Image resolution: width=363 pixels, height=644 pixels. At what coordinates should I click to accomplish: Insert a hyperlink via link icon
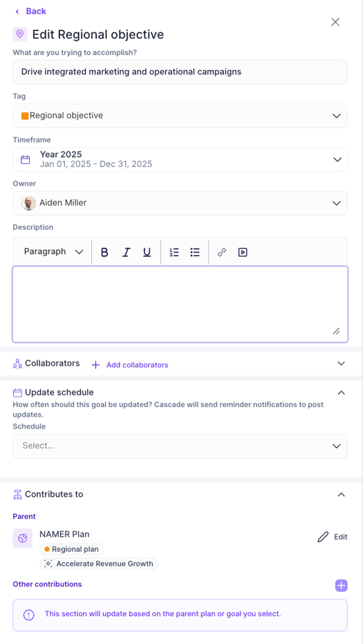pos(222,252)
